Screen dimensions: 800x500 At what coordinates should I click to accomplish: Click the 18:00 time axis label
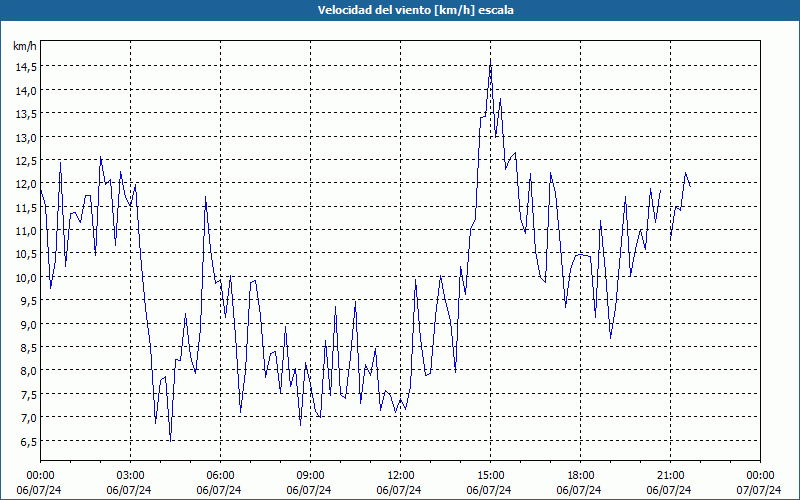[581, 476]
